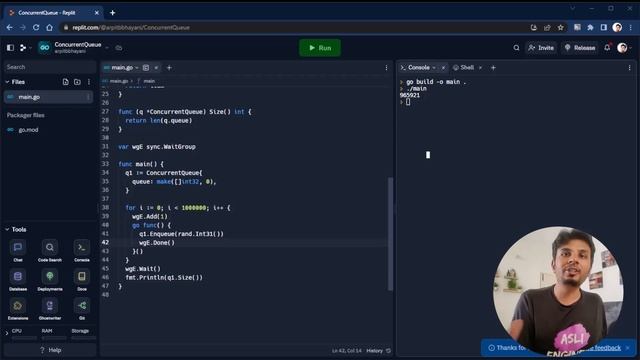Collapse the Files section
The height and width of the screenshot is (360, 640).
coord(7,82)
